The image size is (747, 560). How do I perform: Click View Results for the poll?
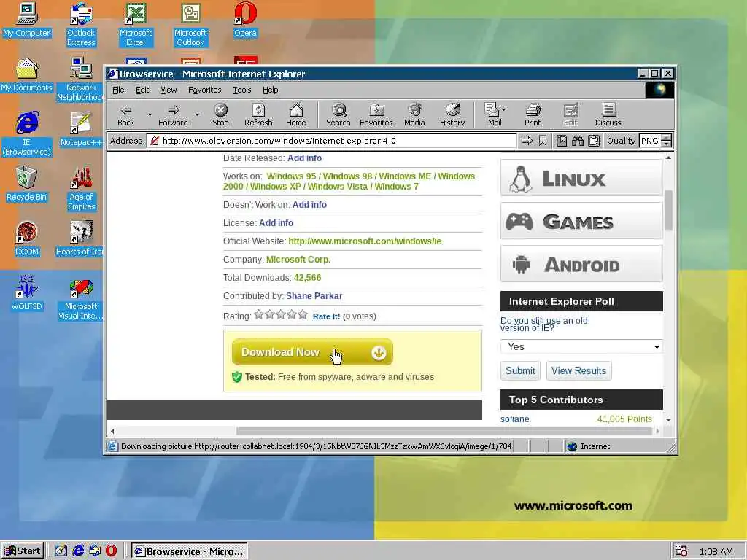tap(578, 370)
